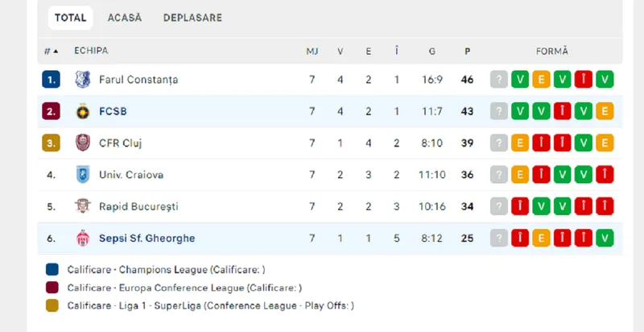Sort table by the # rank column arrow
Image resolution: width=644 pixels, height=332 pixels.
(52, 51)
